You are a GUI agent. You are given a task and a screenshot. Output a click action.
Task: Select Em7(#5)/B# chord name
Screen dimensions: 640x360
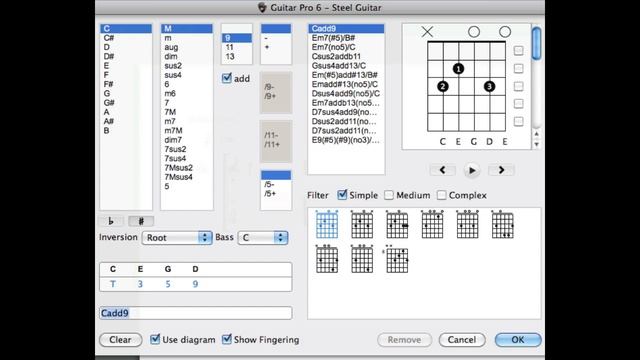pos(346,38)
